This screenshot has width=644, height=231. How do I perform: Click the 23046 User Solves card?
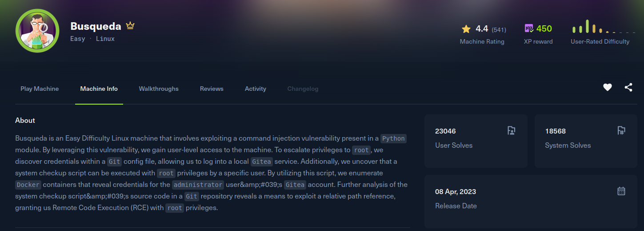(476, 141)
